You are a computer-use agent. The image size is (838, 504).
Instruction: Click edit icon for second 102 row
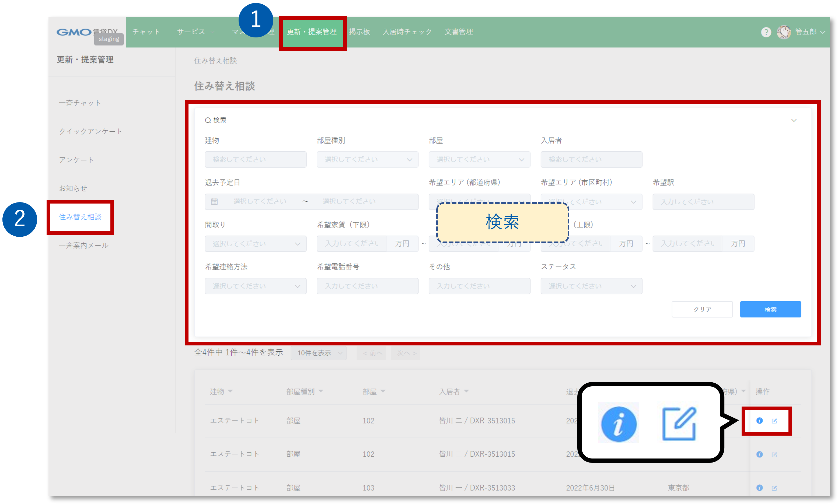click(x=774, y=454)
